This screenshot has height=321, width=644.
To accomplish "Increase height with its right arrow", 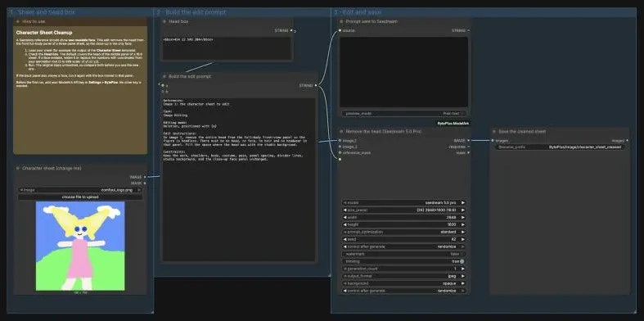I will point(463,225).
